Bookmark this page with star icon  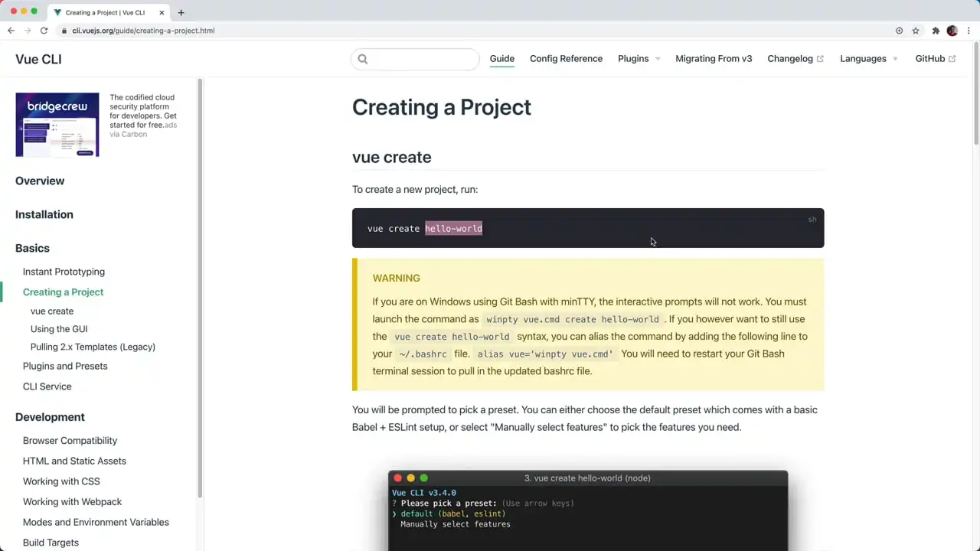916,31
